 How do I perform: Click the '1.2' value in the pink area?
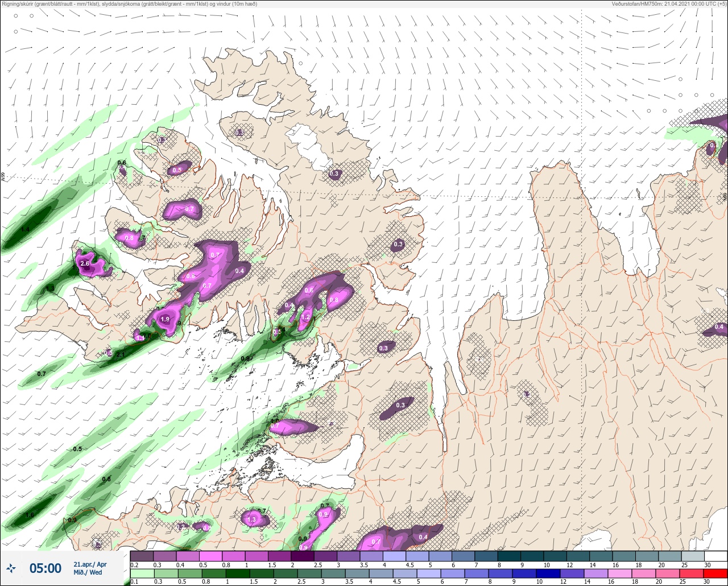point(305,317)
